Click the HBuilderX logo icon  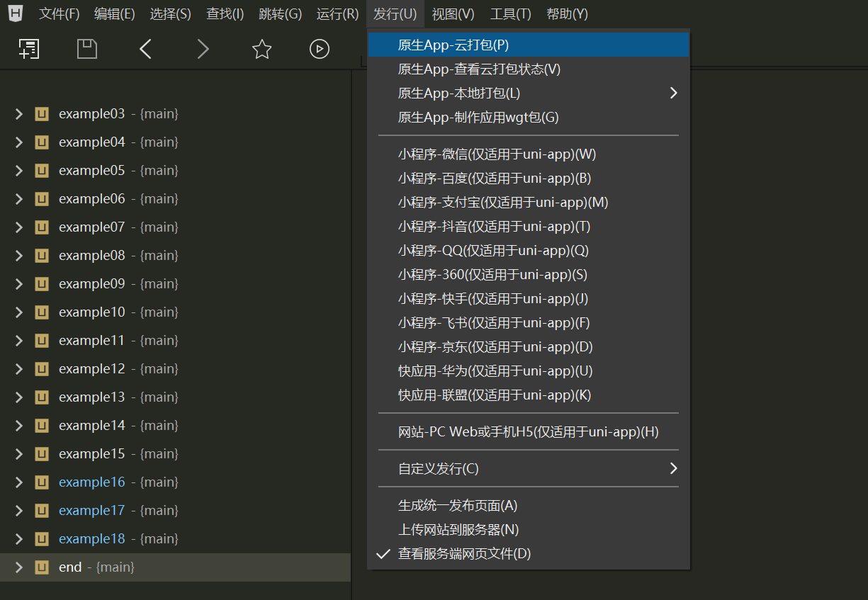coord(16,13)
